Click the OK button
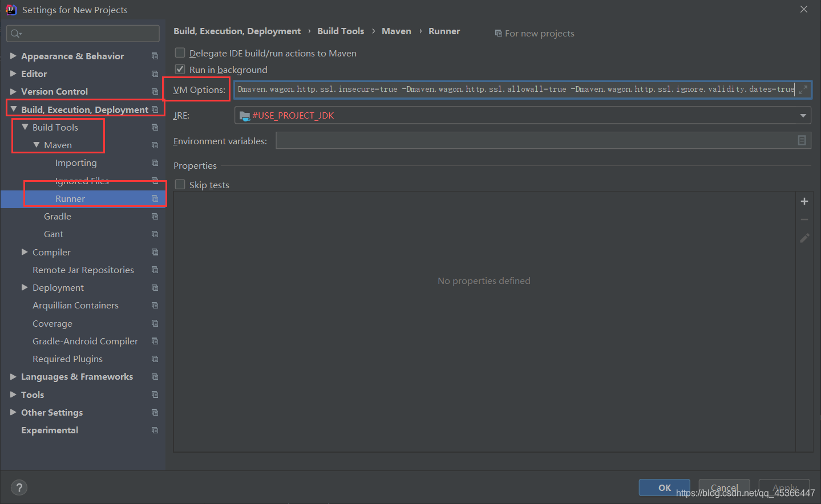This screenshot has height=504, width=821. pos(664,487)
